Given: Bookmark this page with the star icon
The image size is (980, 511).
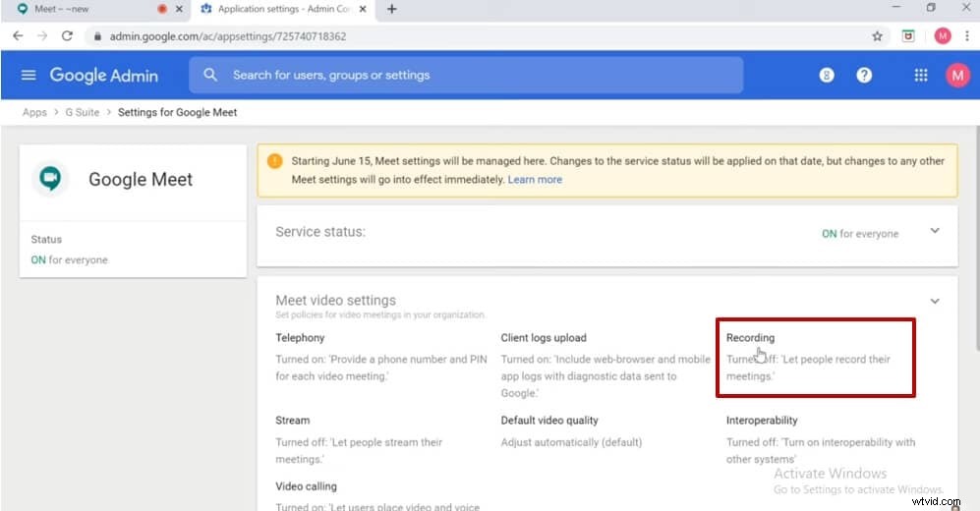Looking at the screenshot, I should (878, 36).
